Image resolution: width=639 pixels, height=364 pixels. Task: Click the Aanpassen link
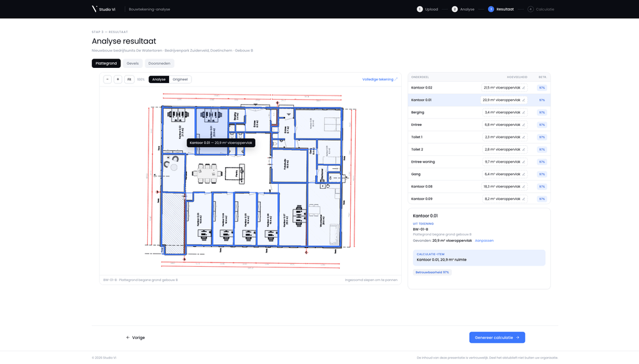(x=484, y=241)
